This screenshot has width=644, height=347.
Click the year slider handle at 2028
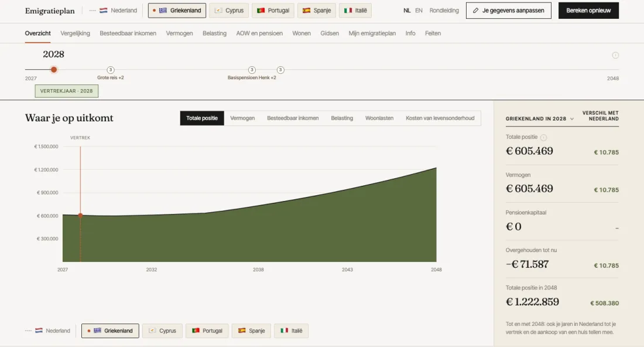coord(54,70)
